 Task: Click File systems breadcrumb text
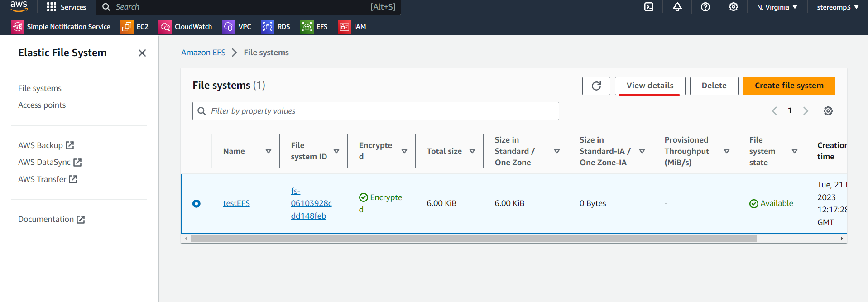tap(266, 53)
